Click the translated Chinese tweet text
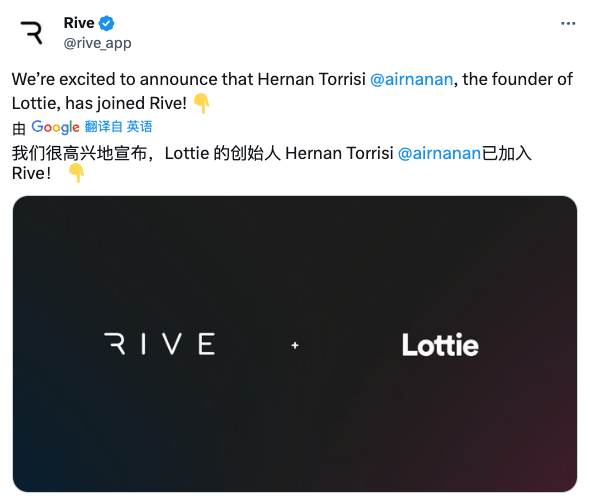Image resolution: width=590 pixels, height=501 pixels. (x=271, y=163)
